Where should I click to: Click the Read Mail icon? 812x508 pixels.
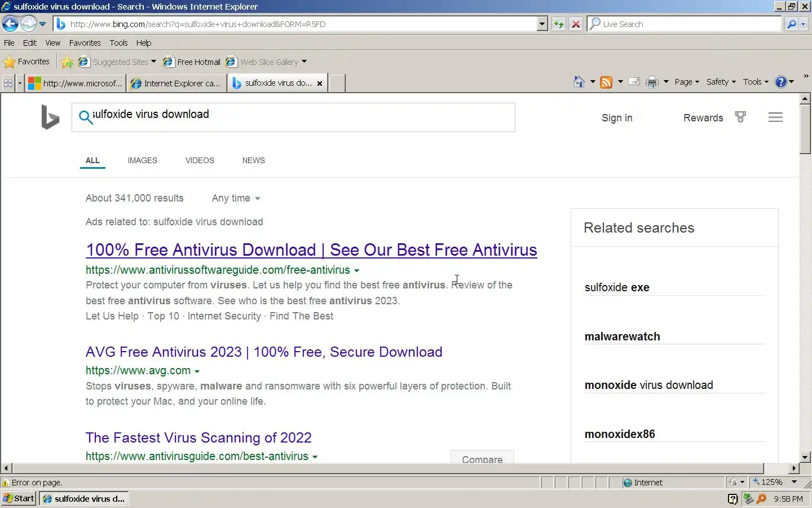(634, 82)
